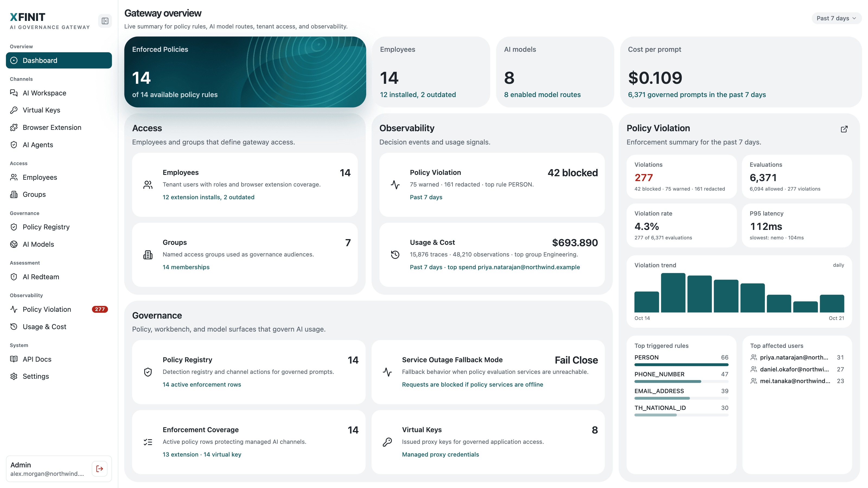Select mei.tanaka in Top affected users

click(797, 381)
